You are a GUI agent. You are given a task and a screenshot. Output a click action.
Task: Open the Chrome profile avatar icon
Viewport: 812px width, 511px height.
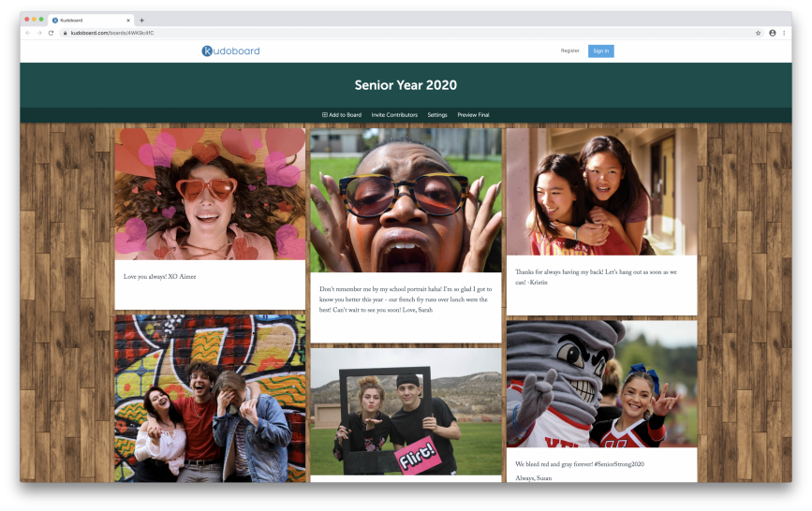[772, 33]
